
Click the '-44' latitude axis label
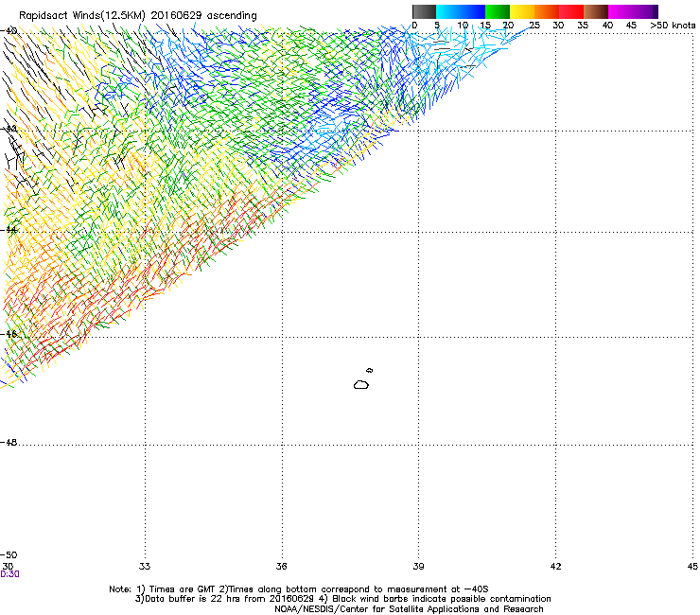coord(9,230)
